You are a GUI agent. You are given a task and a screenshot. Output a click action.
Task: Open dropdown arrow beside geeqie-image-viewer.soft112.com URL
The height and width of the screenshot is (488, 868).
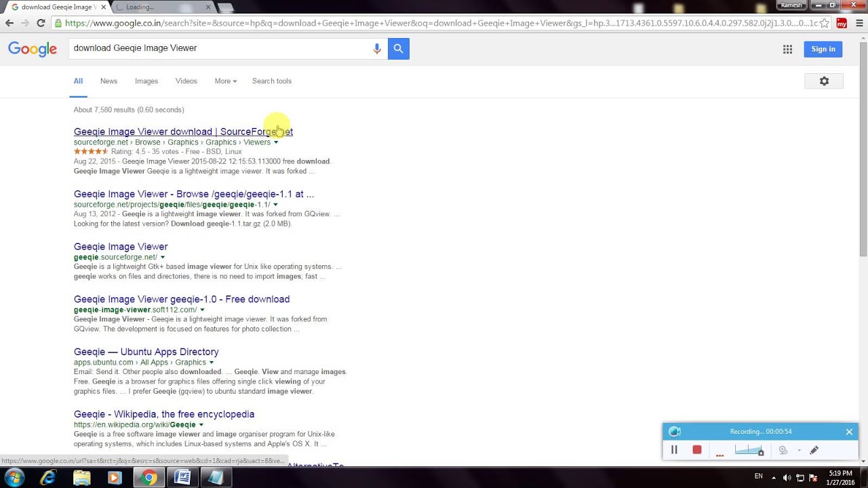tap(202, 310)
